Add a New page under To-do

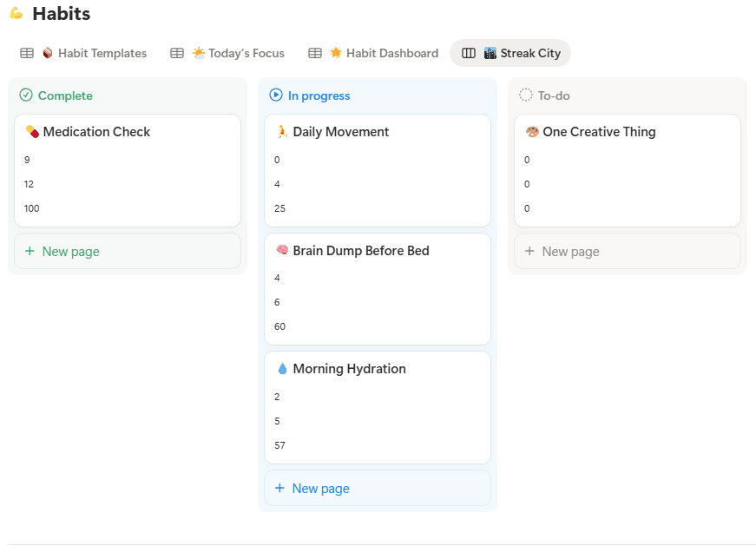[x=628, y=251]
